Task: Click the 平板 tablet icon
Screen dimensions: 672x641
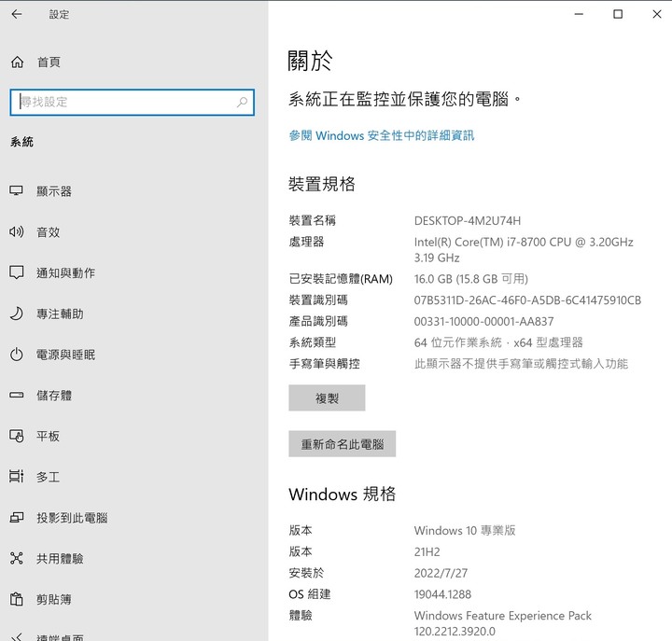Action: 16,436
